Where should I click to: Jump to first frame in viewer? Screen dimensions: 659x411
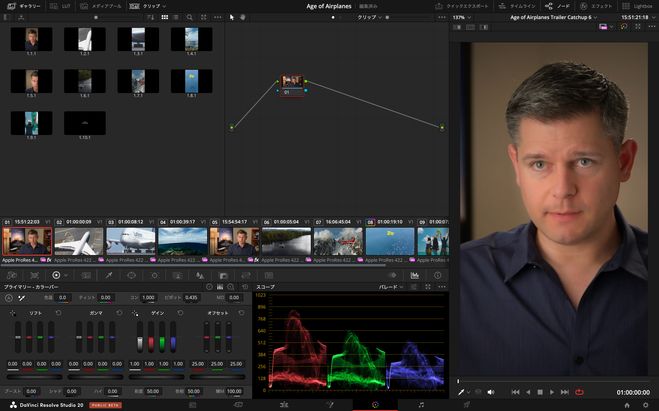515,392
